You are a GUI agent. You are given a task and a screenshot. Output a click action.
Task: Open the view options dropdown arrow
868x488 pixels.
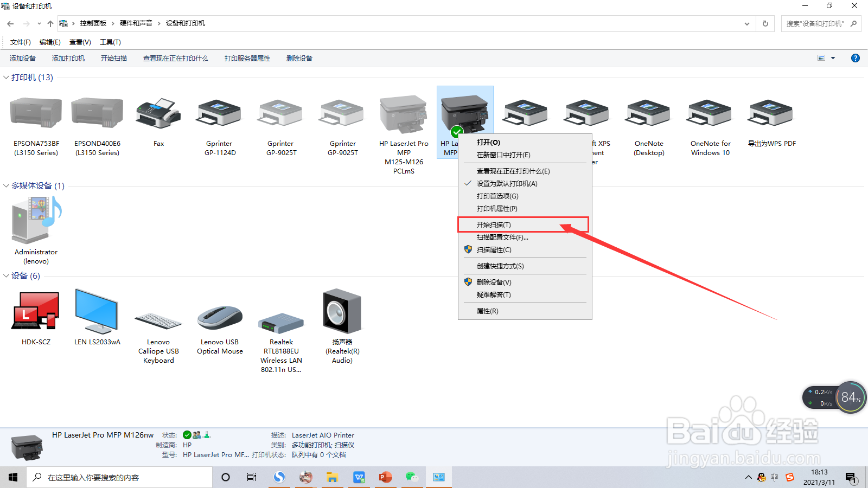833,58
